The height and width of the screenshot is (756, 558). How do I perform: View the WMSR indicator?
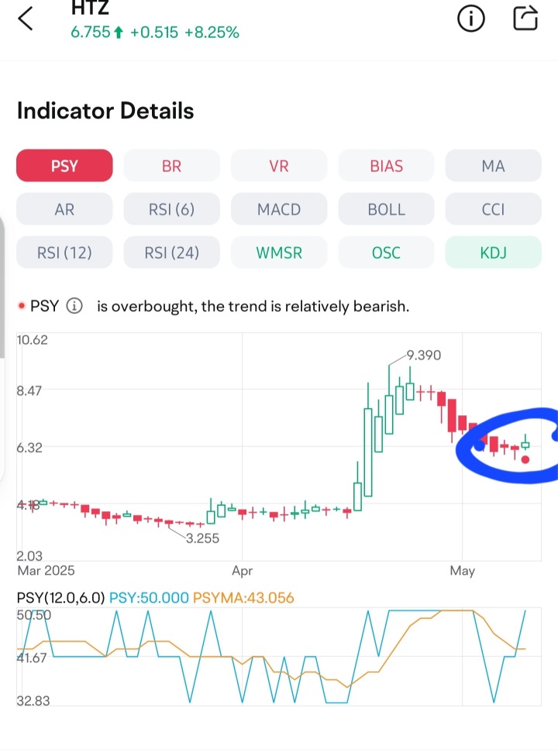(279, 253)
